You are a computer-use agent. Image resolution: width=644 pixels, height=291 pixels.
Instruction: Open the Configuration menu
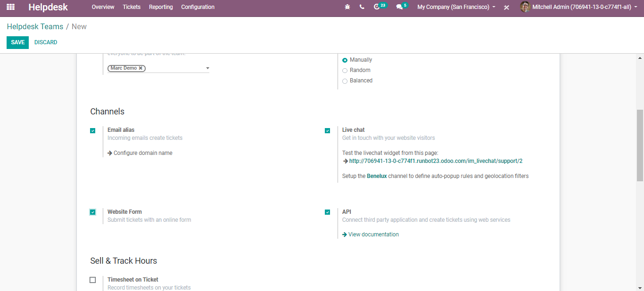point(198,7)
